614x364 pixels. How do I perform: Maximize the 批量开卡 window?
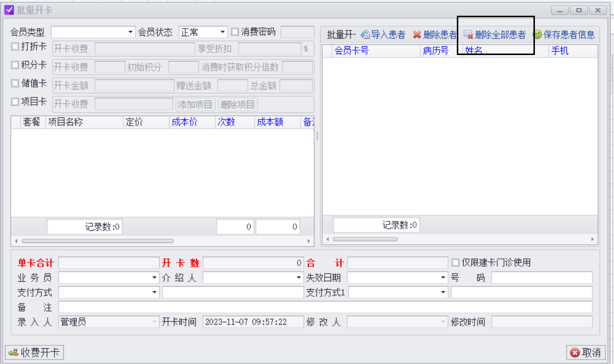tap(579, 10)
